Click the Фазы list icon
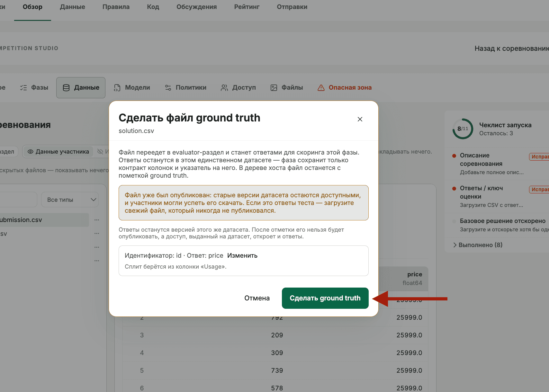 pos(23,88)
